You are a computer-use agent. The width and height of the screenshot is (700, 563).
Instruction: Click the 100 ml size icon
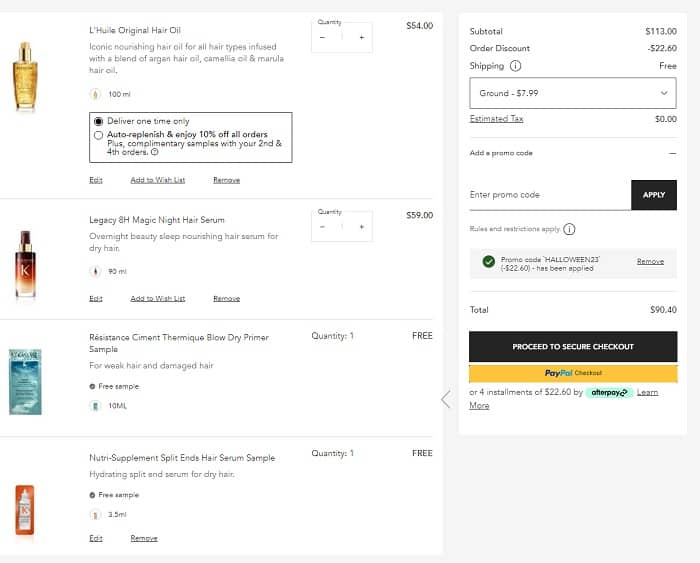click(x=96, y=94)
